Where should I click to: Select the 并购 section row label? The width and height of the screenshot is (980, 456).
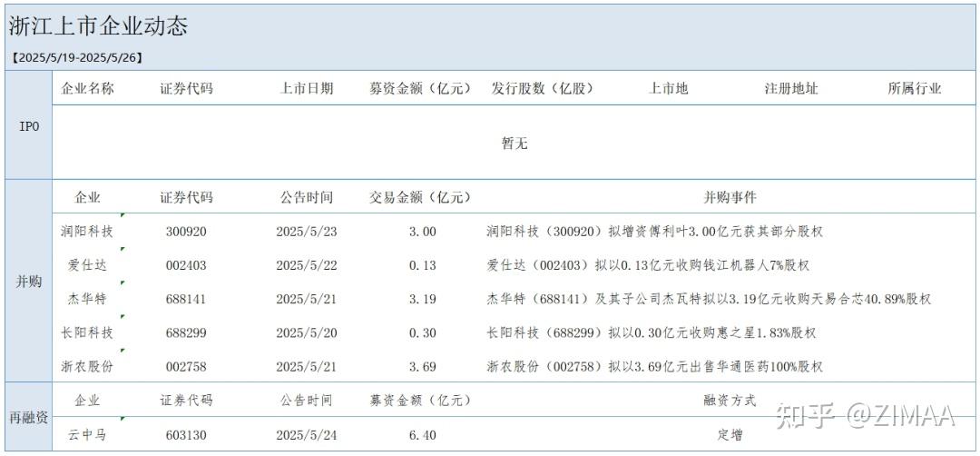tap(29, 282)
